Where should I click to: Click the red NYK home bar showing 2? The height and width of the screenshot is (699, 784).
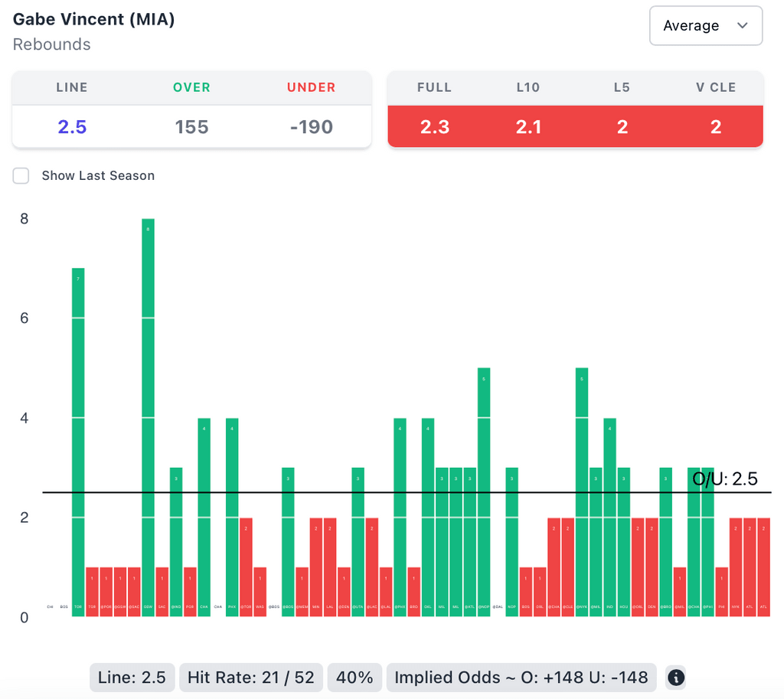pos(736,567)
